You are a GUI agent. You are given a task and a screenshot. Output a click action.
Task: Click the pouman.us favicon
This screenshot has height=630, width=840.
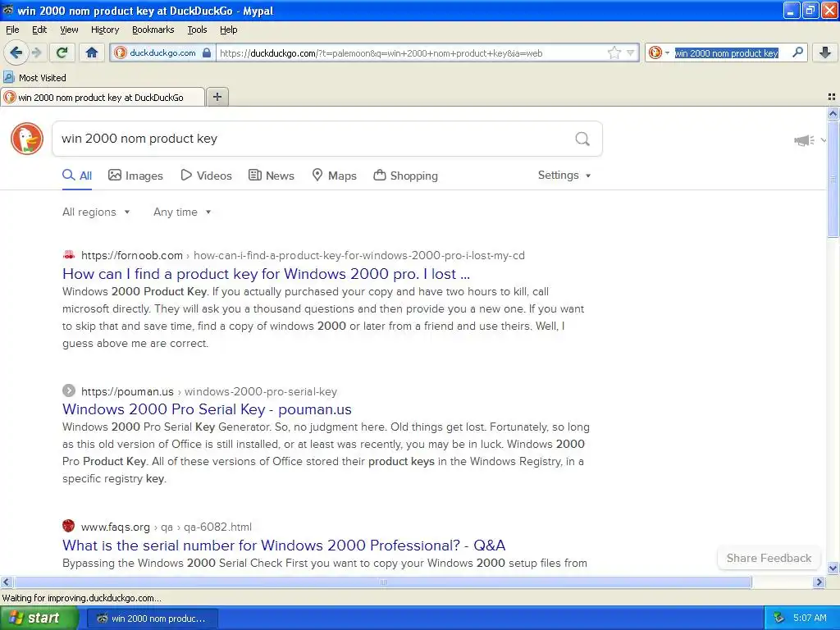tap(69, 390)
